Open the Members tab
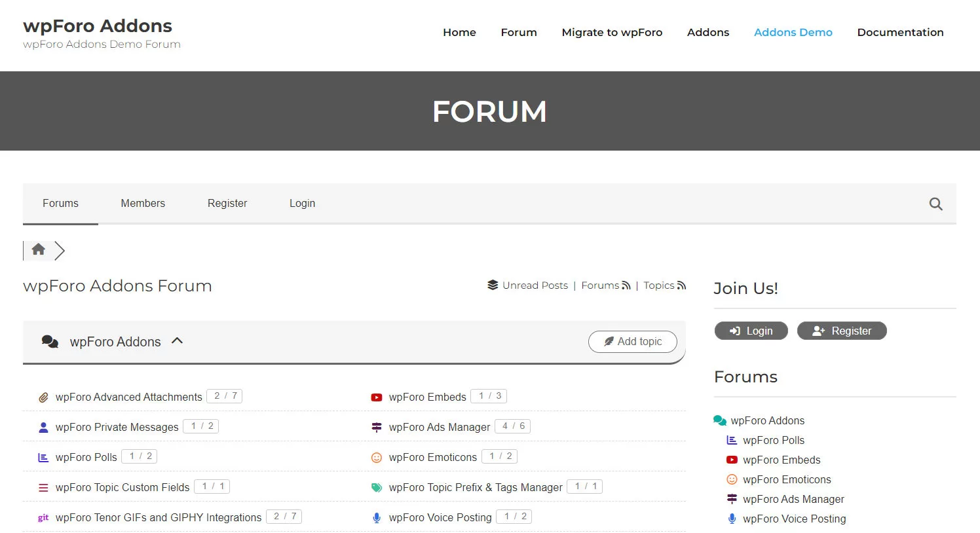This screenshot has width=980, height=533. (143, 204)
